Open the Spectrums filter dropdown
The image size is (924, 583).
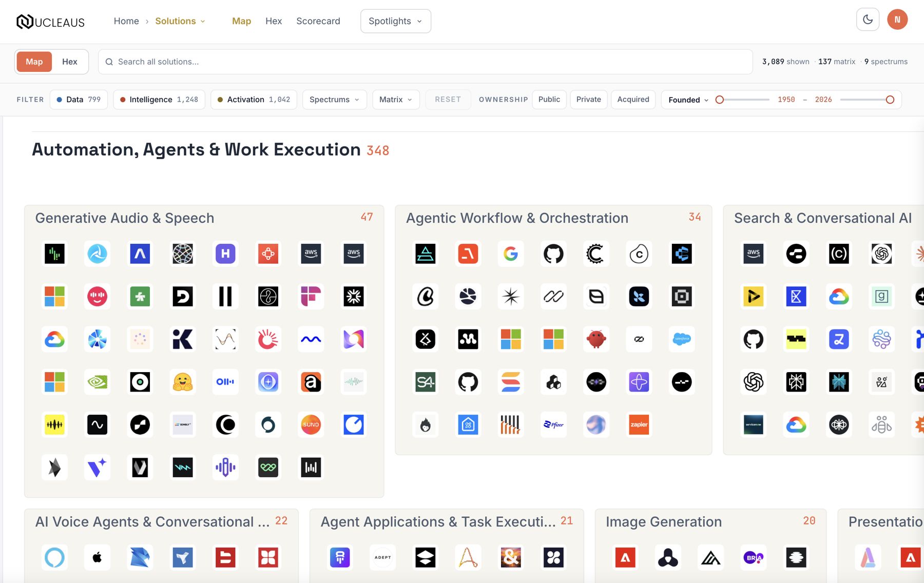tap(335, 100)
